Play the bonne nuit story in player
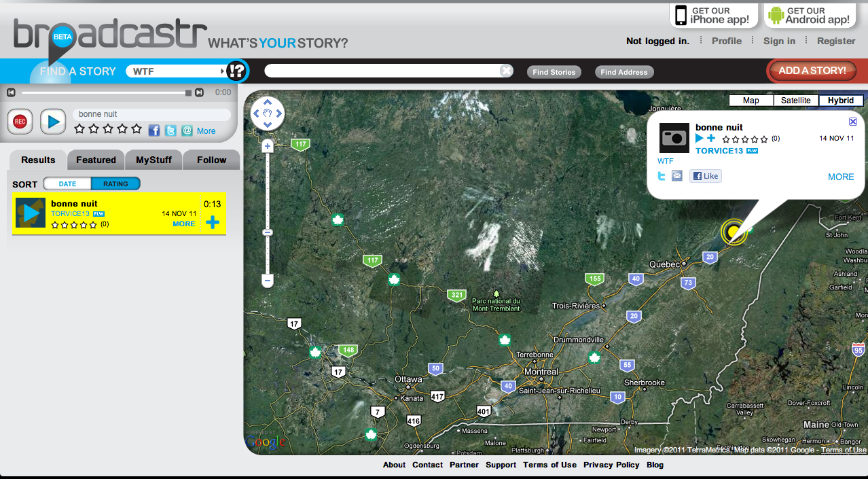Image resolution: width=868 pixels, height=479 pixels. (x=53, y=122)
